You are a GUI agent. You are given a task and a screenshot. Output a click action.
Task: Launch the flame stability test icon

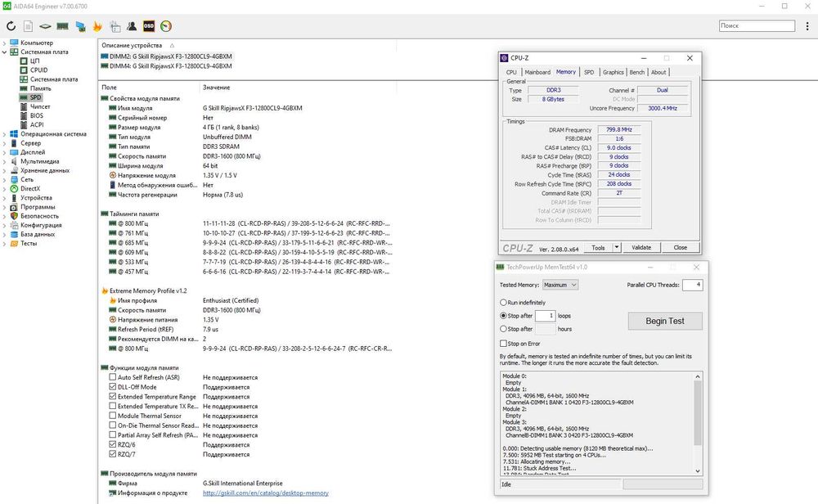click(97, 26)
